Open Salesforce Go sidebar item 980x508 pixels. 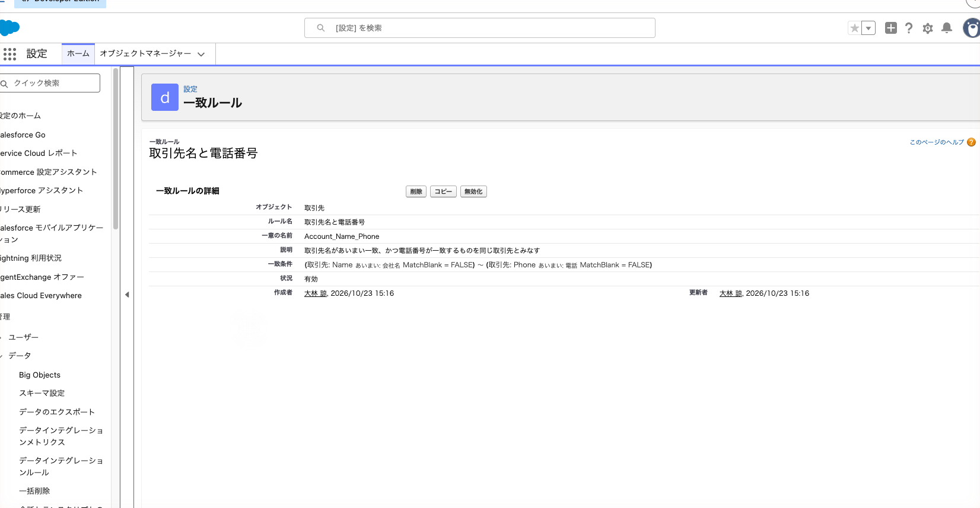(23, 135)
